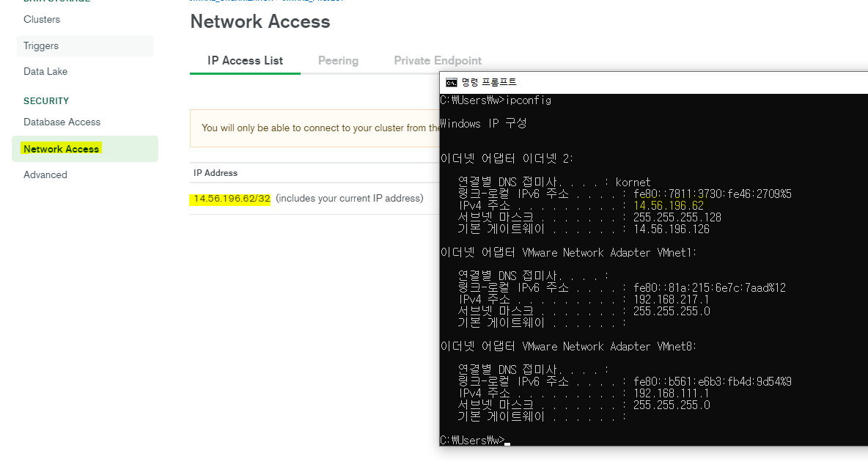The height and width of the screenshot is (467, 868).
Task: Open Triggers in the sidebar
Action: click(85, 46)
